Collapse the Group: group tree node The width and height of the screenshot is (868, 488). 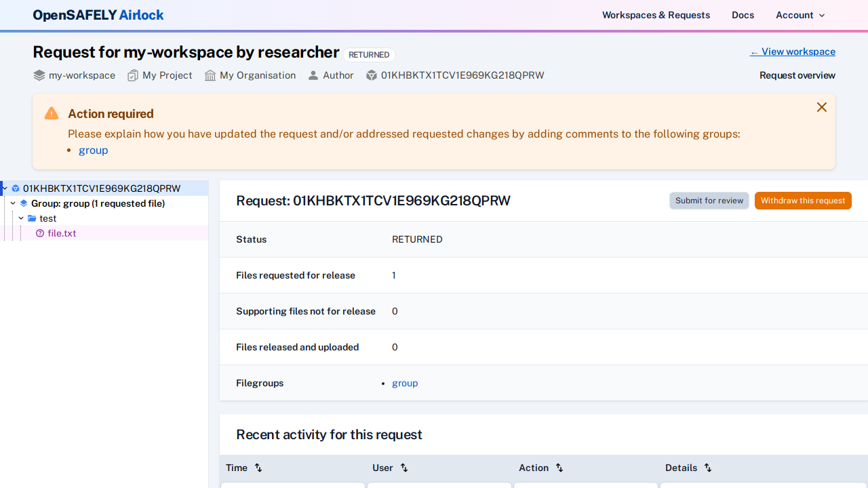point(12,203)
